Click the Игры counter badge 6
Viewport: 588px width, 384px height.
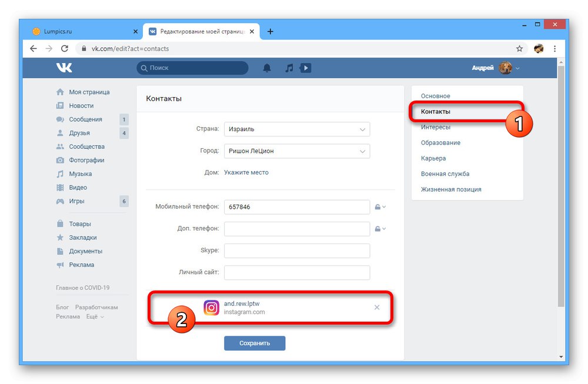coord(124,201)
